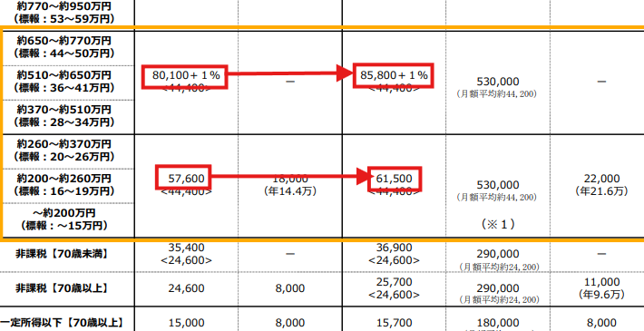
Task: Click the 180,000 annual value
Action: [498, 323]
